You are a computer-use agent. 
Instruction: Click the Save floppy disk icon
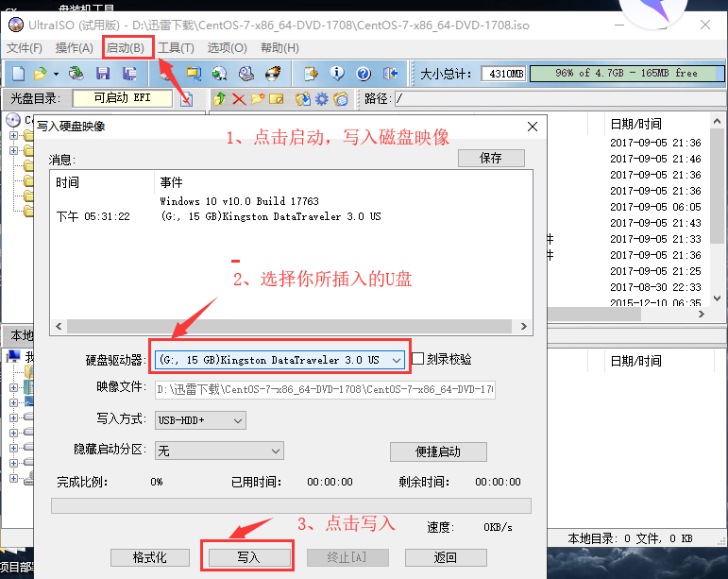click(103, 74)
